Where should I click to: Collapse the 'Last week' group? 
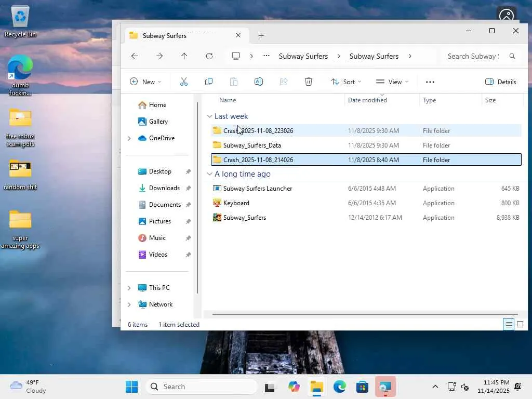click(x=210, y=116)
